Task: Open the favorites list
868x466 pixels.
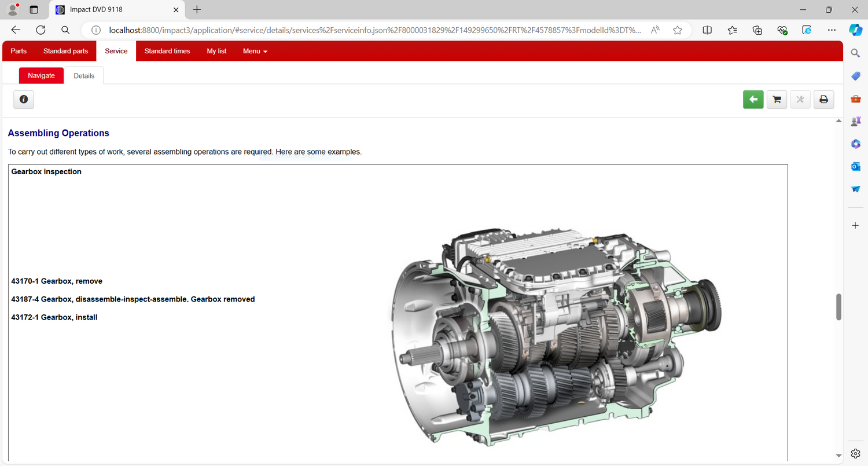Action: point(732,30)
